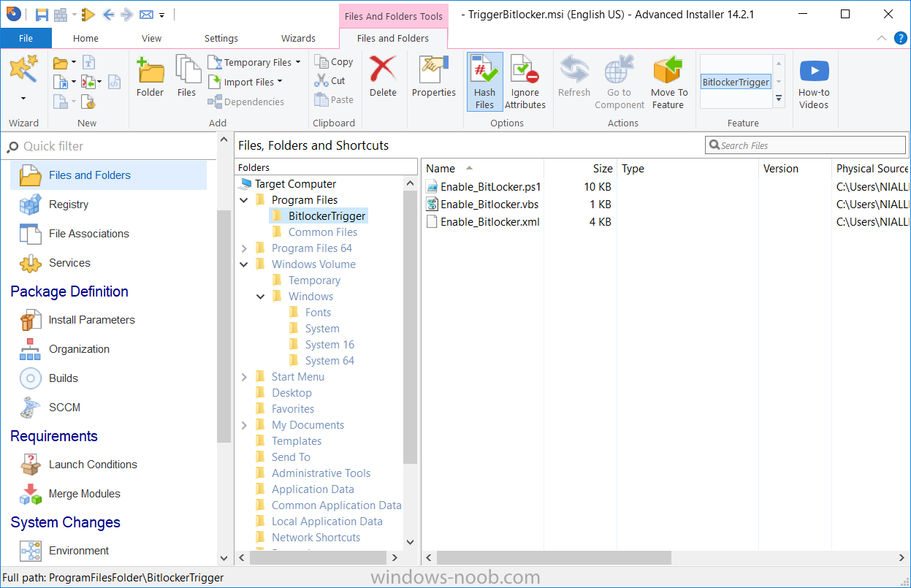Screen dimensions: 911x588
Task: Expand the My Documents tree node
Action: pyautogui.click(x=244, y=425)
